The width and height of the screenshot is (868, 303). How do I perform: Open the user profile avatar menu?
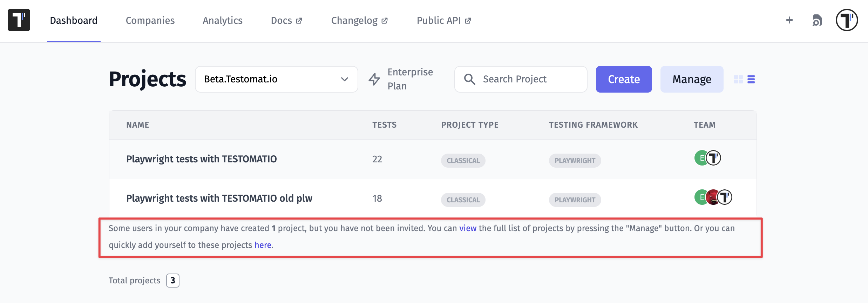847,20
